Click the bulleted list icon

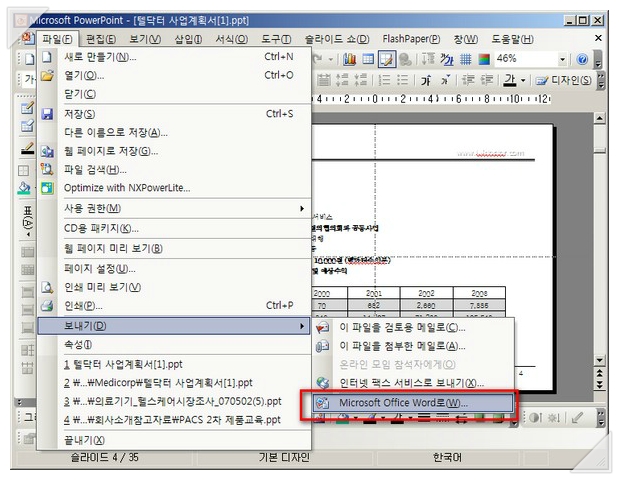(x=403, y=80)
